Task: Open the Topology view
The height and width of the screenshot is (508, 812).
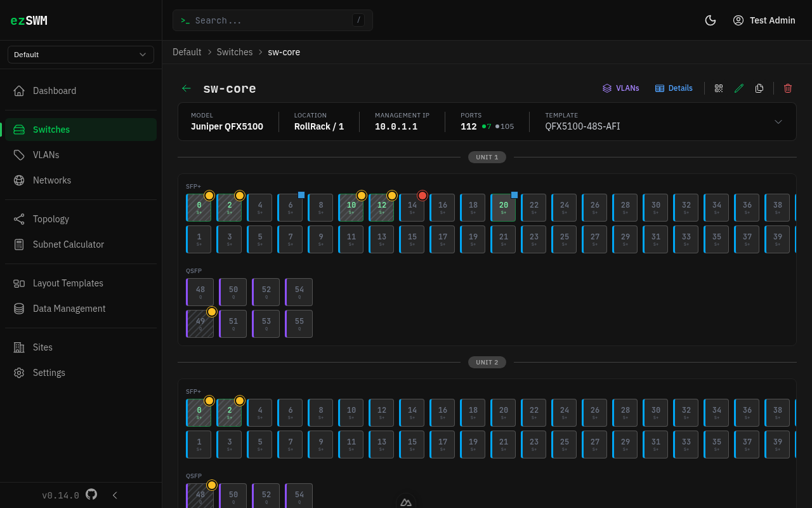Action: coord(81,219)
